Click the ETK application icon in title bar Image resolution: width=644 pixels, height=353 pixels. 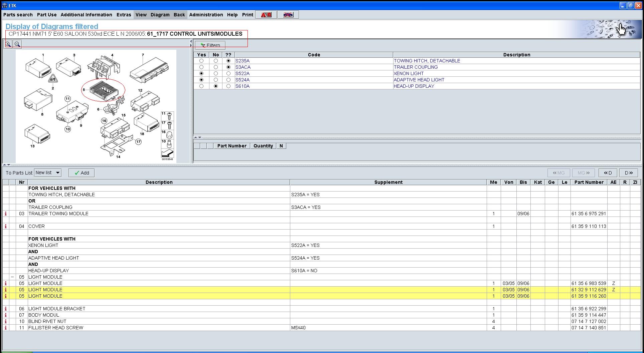tap(4, 5)
